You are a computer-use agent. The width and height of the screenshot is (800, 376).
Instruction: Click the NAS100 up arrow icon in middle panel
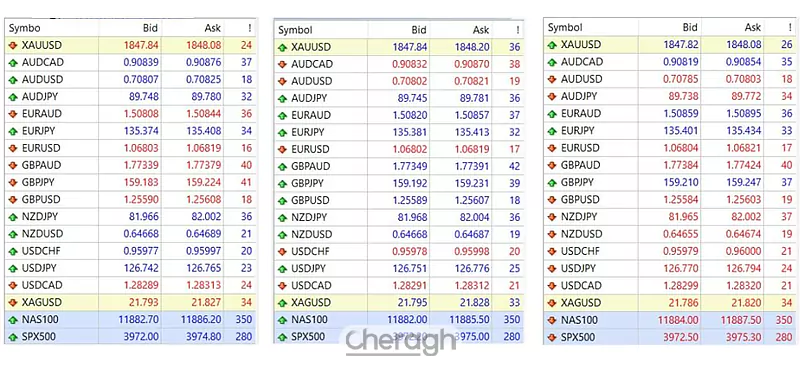coord(283,320)
